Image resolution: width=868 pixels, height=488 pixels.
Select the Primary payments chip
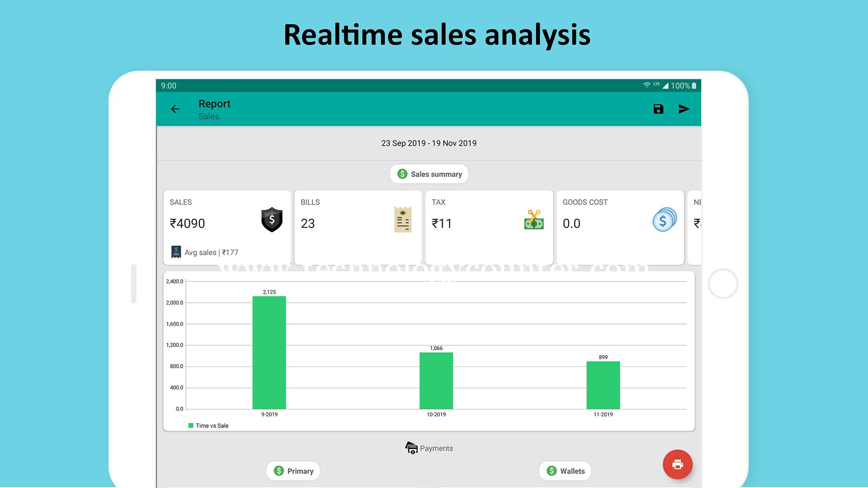pyautogui.click(x=293, y=471)
